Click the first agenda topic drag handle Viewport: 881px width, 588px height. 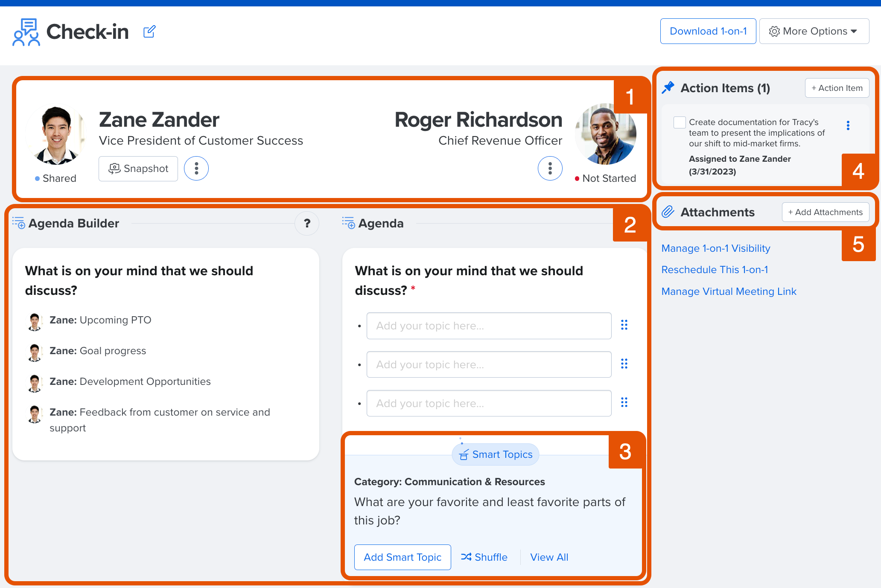tap(624, 325)
